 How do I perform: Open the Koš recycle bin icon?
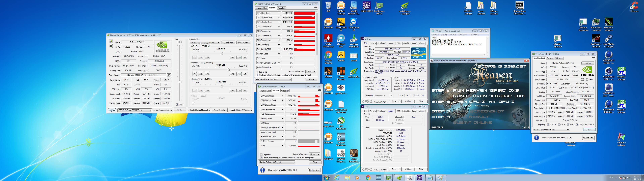[328, 7]
